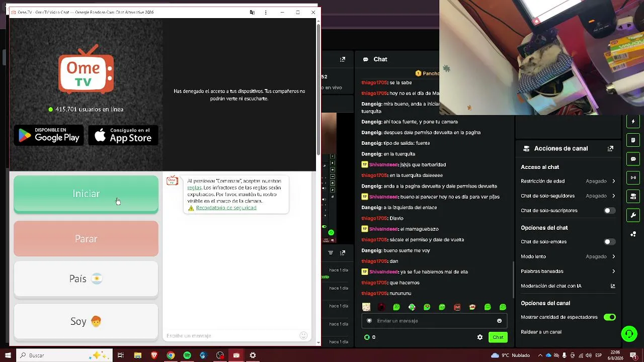The width and height of the screenshot is (644, 362).
Task: Open the notification center icon
Action: 633,355
